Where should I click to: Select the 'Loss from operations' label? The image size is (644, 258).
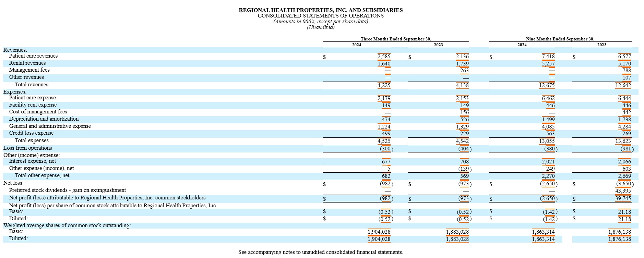click(x=28, y=148)
